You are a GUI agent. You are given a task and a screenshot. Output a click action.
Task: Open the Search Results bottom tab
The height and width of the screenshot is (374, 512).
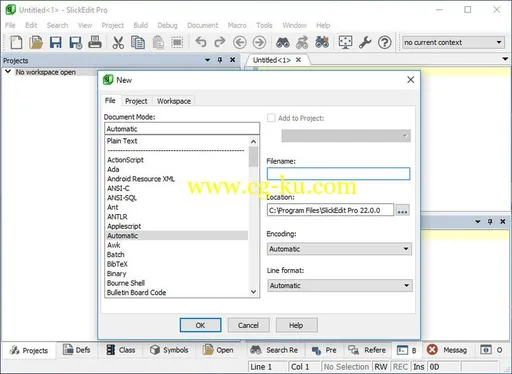[x=274, y=350]
